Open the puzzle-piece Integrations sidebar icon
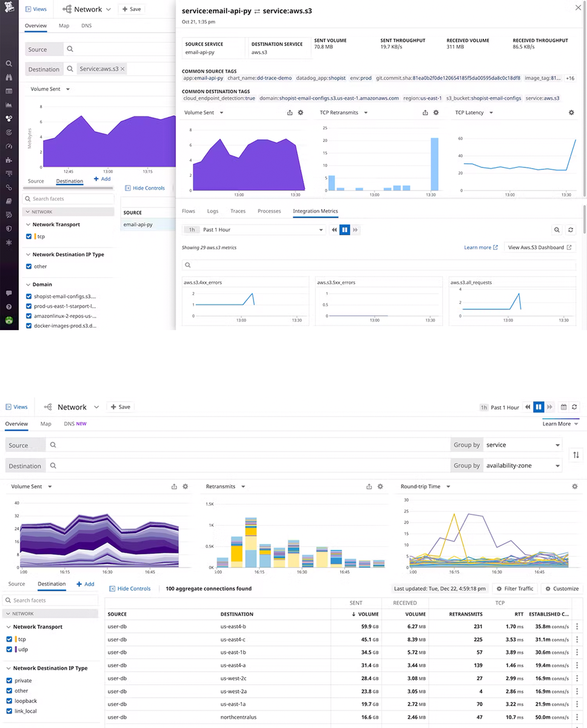This screenshot has width=587, height=728. [x=8, y=160]
